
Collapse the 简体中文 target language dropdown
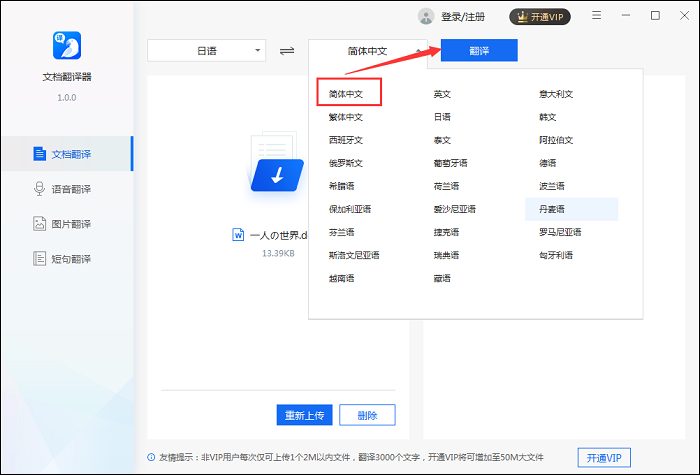(367, 51)
